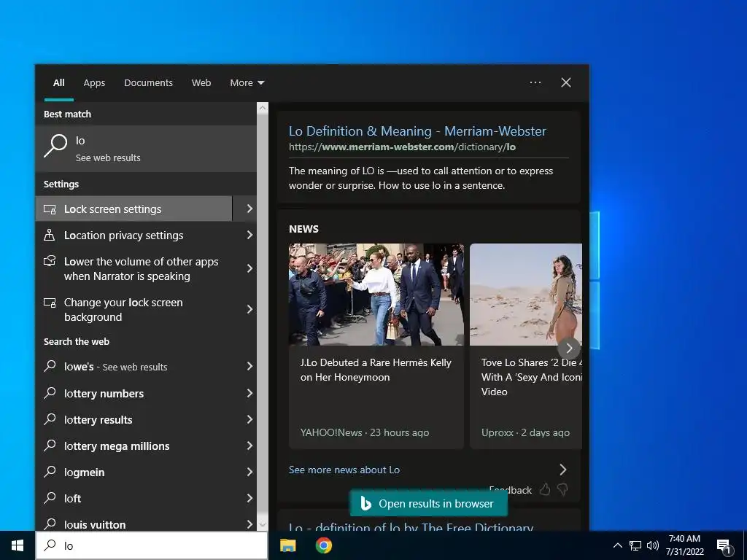Switch to the Documents tab

(148, 83)
